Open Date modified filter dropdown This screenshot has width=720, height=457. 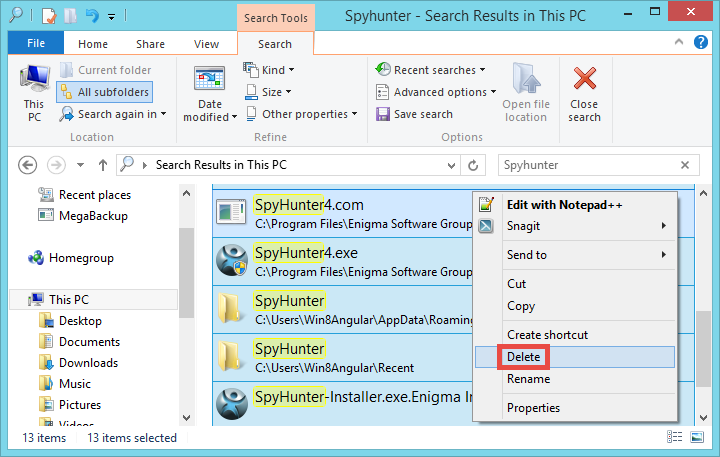(210, 94)
